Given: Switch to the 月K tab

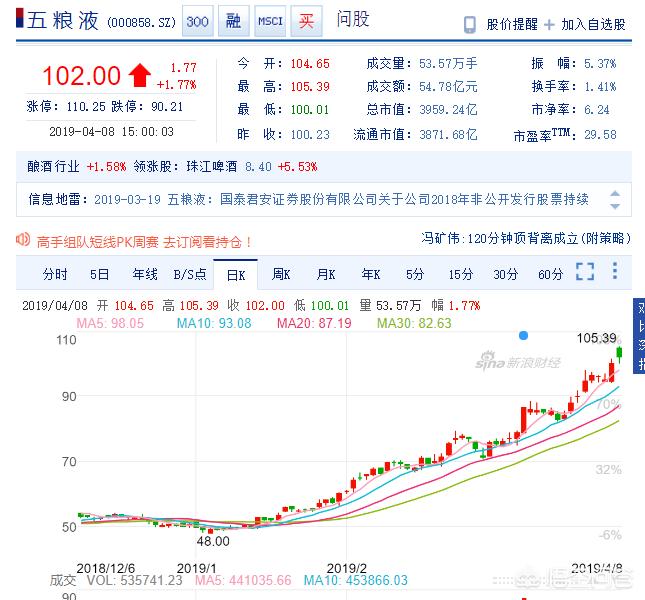Looking at the screenshot, I should tap(326, 274).
